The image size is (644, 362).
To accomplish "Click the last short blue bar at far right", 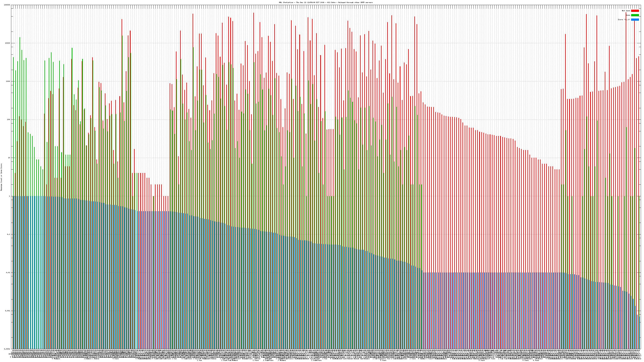I will pos(640,332).
